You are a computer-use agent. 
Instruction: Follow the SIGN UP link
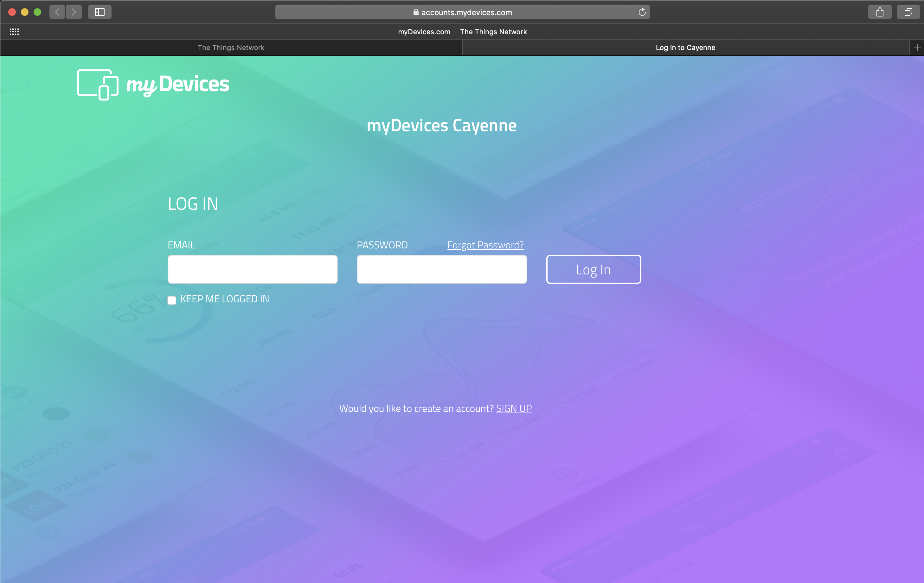514,408
